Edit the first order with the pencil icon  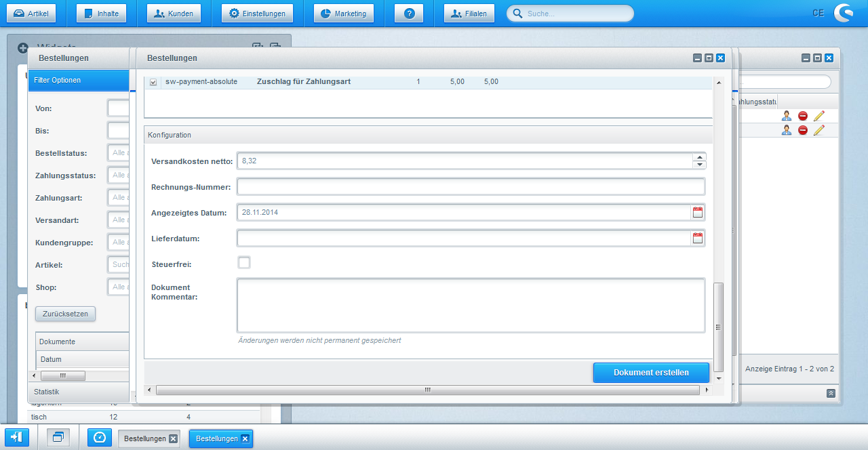coord(818,115)
